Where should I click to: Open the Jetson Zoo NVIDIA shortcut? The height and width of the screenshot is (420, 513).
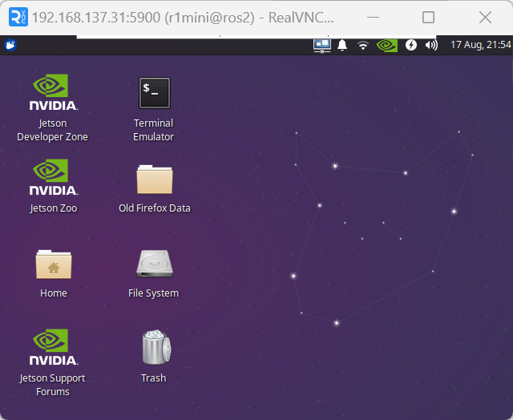(52, 177)
